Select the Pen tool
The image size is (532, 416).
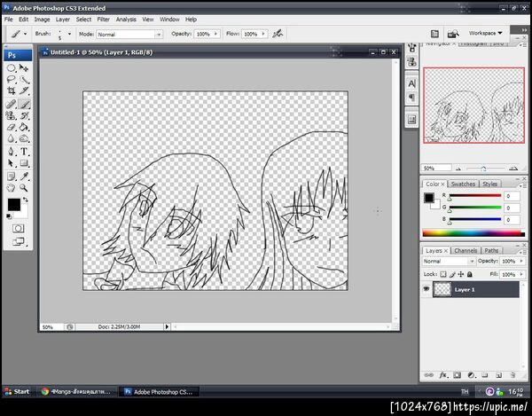[12, 152]
